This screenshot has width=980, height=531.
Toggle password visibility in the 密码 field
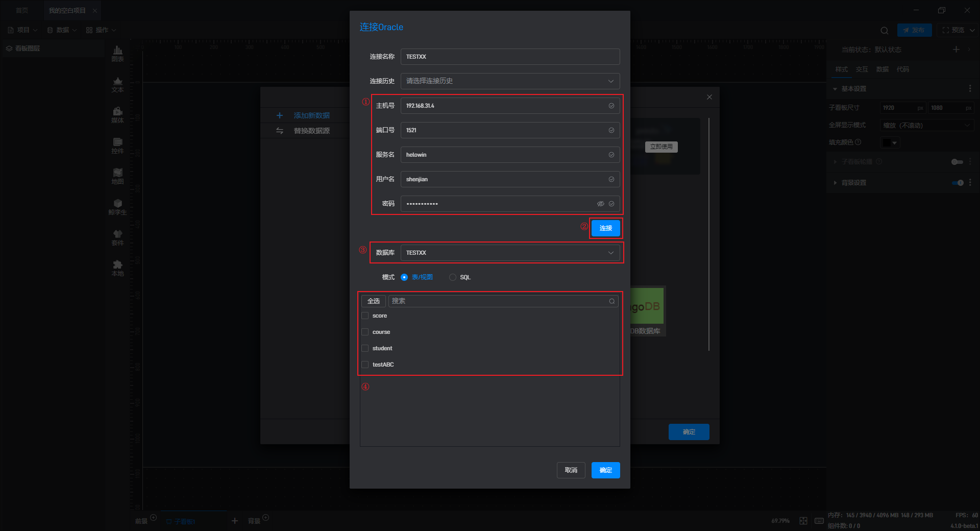[601, 204]
